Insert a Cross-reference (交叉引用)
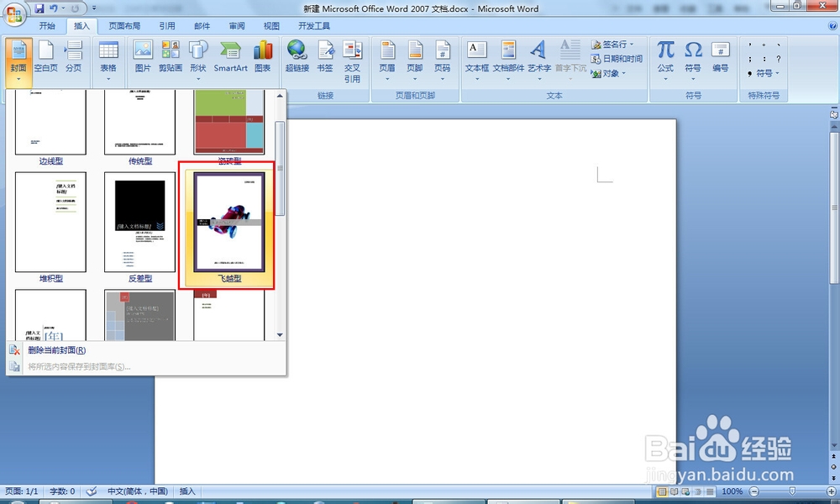 click(x=352, y=62)
